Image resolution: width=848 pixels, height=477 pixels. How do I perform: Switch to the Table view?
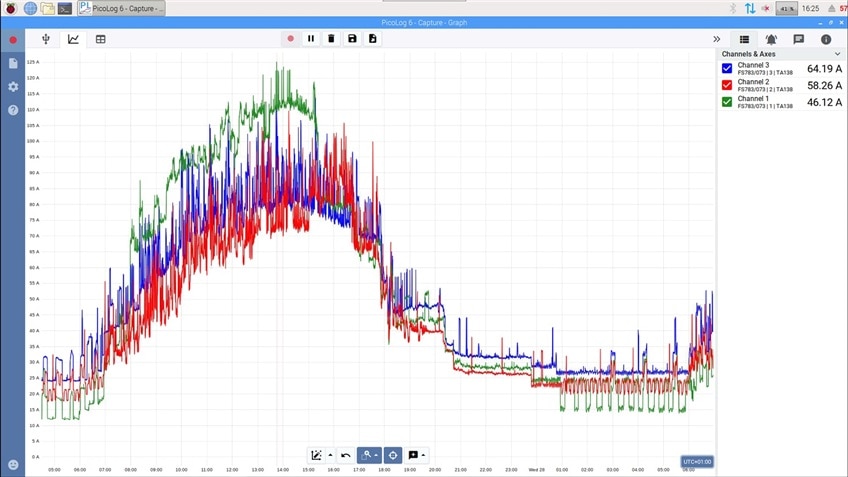(x=101, y=39)
